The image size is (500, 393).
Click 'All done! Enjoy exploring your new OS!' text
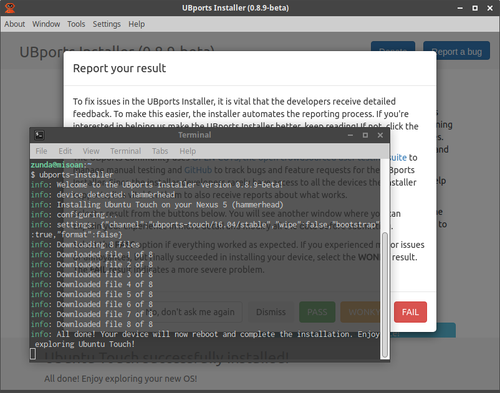[x=121, y=379]
